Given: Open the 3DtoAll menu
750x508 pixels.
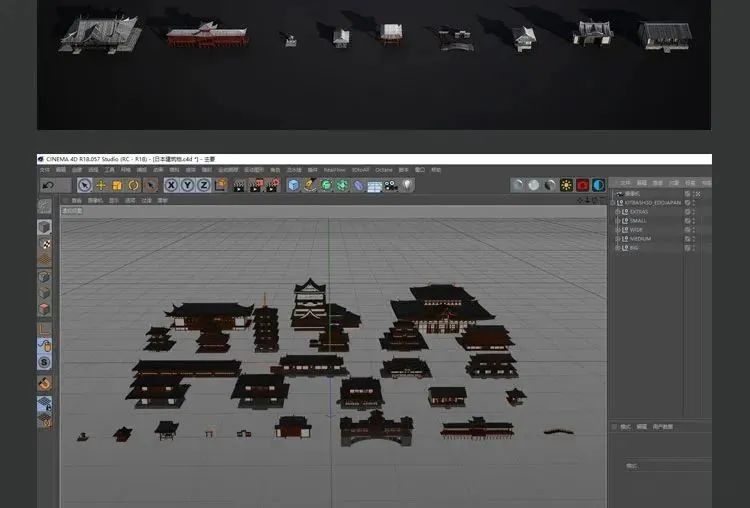Looking at the screenshot, I should (x=360, y=170).
